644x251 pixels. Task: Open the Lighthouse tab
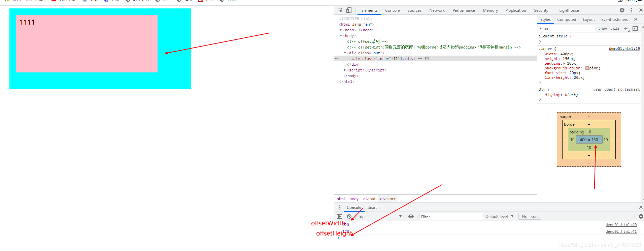[x=569, y=10]
